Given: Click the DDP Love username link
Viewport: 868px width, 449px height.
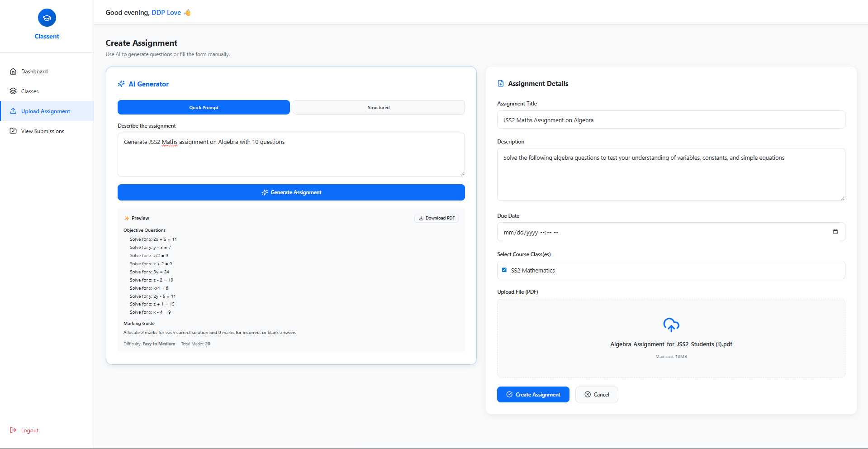Looking at the screenshot, I should [166, 13].
